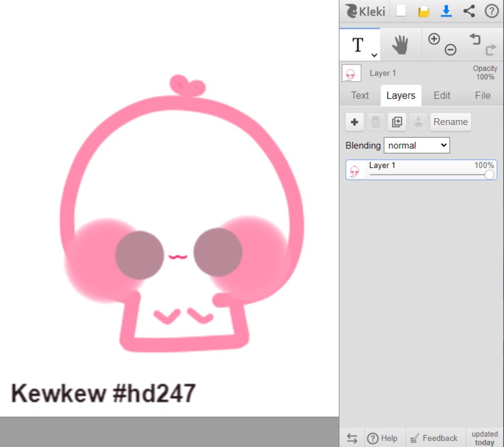Open the Feedback link
This screenshot has width=504, height=447.
pos(434,438)
